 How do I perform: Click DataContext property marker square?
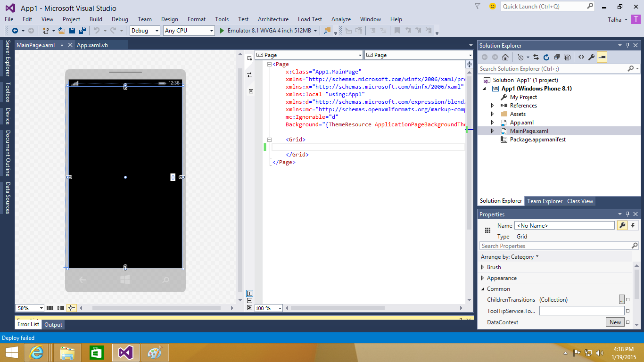[x=628, y=322]
